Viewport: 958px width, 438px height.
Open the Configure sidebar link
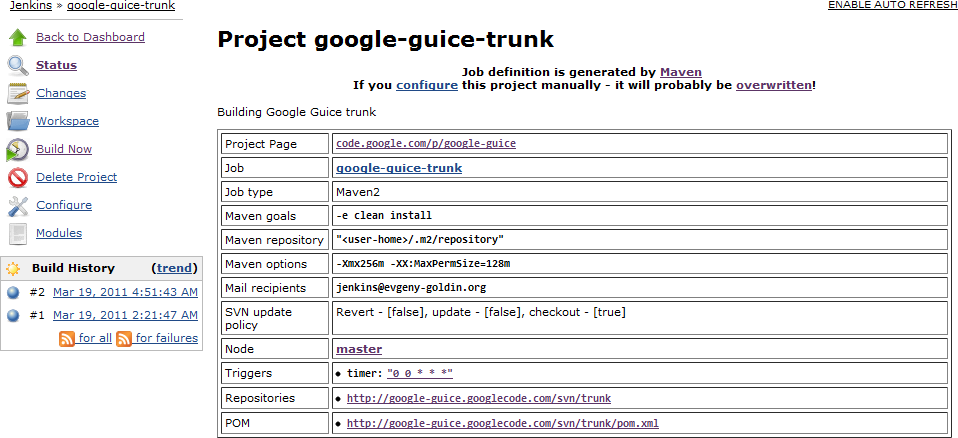64,205
